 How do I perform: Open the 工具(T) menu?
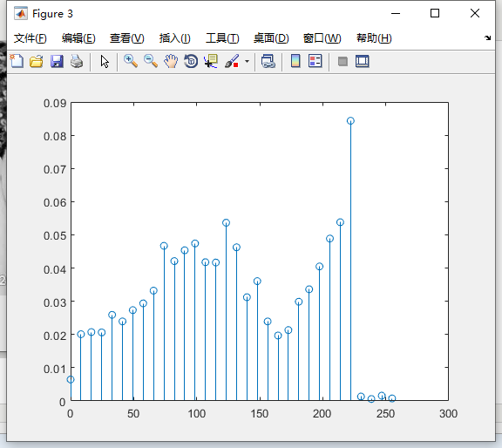pos(222,38)
